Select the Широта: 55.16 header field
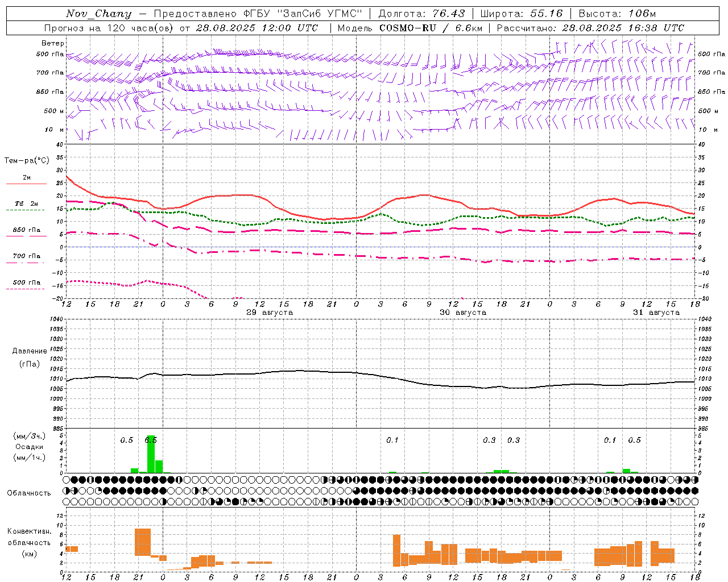The width and height of the screenshot is (728, 582). pos(521,14)
